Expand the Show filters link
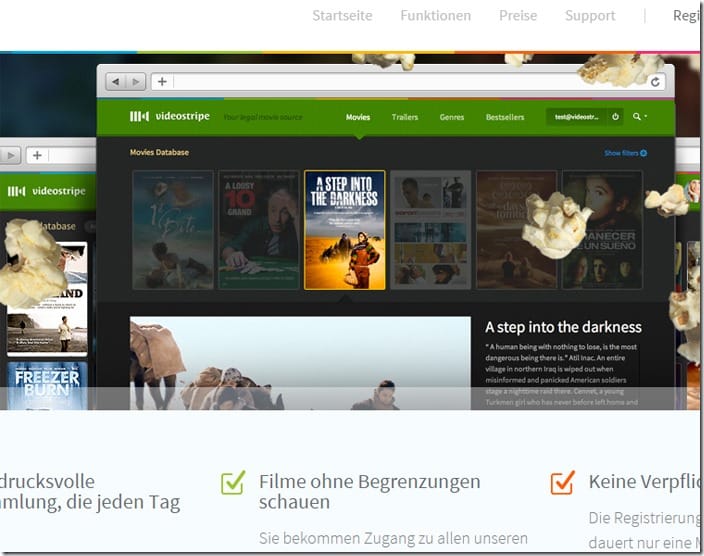 coord(621,153)
